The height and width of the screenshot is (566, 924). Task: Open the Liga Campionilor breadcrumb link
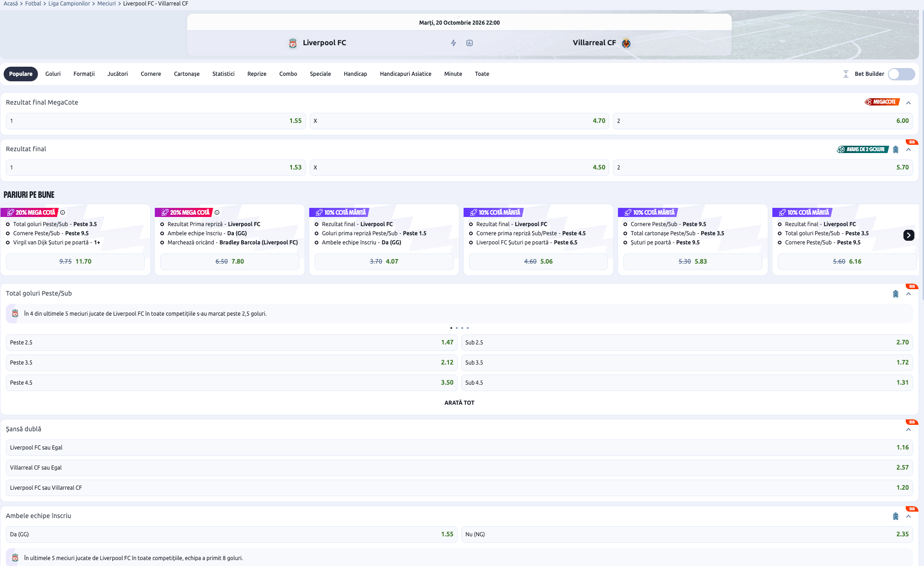coord(69,4)
